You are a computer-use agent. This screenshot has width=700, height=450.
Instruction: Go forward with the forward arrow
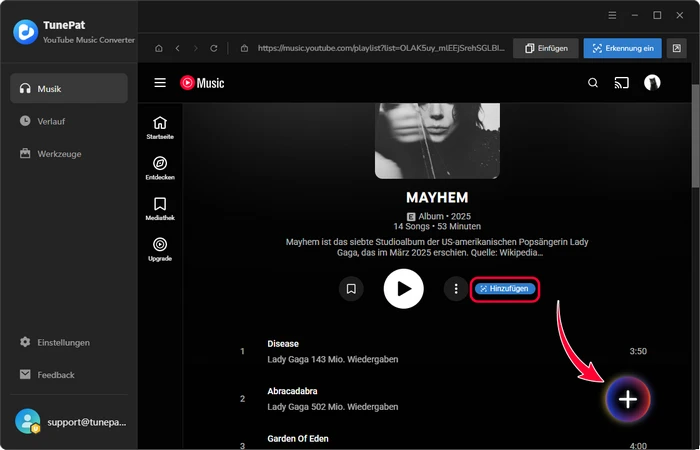[x=196, y=48]
